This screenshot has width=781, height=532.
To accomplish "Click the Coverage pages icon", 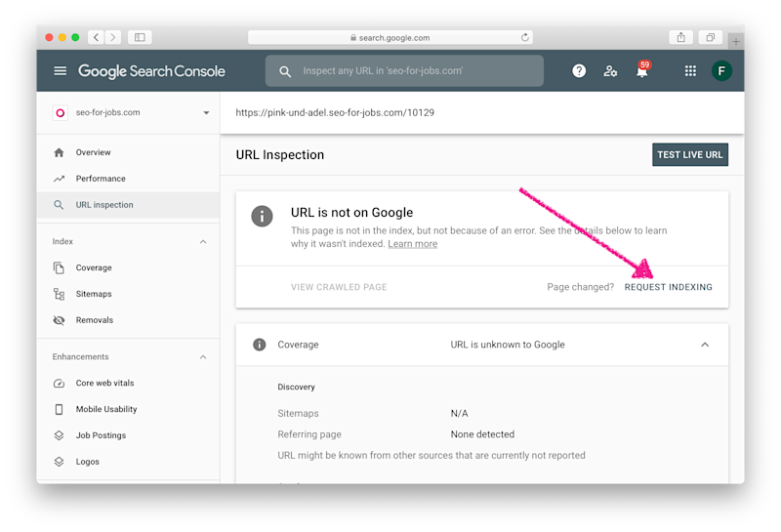I will click(x=59, y=267).
